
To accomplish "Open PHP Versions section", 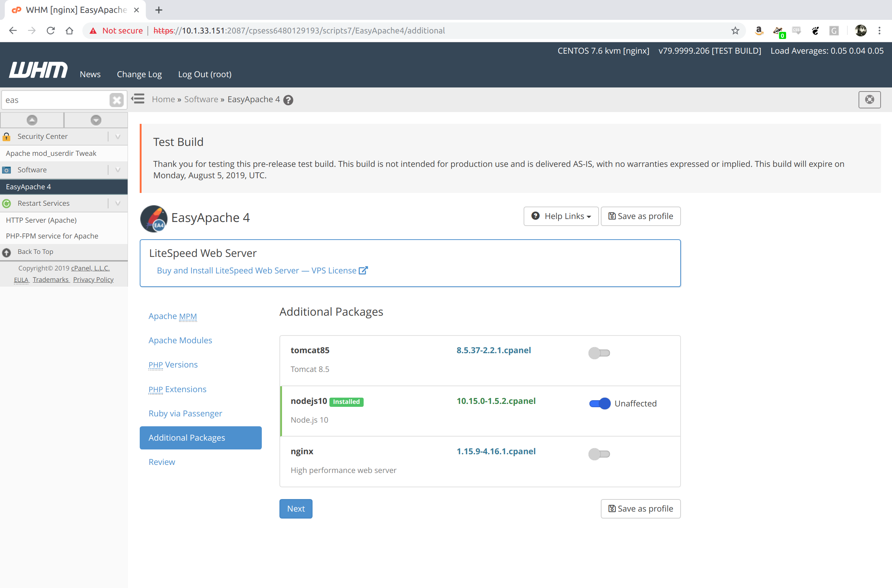I will click(x=173, y=365).
